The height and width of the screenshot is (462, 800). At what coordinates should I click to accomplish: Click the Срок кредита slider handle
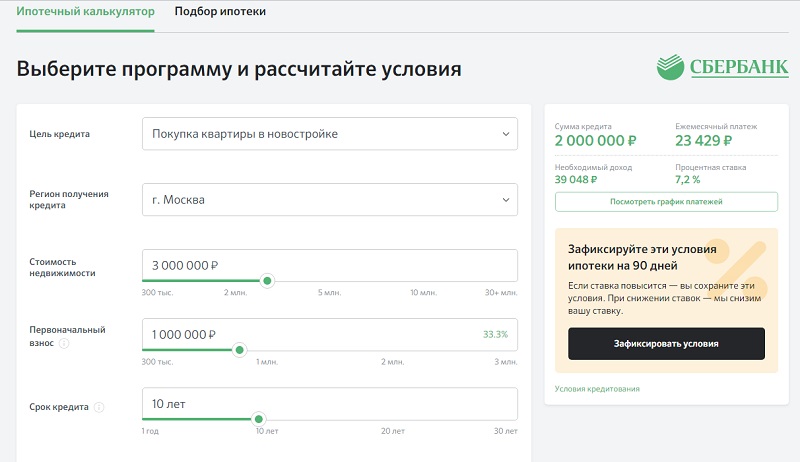pos(259,419)
